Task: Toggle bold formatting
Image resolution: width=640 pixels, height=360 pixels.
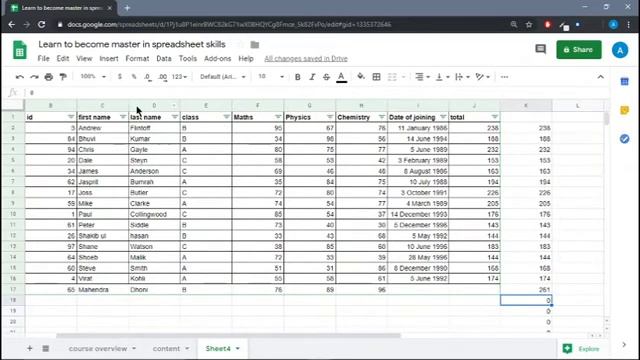Action: click(298, 77)
